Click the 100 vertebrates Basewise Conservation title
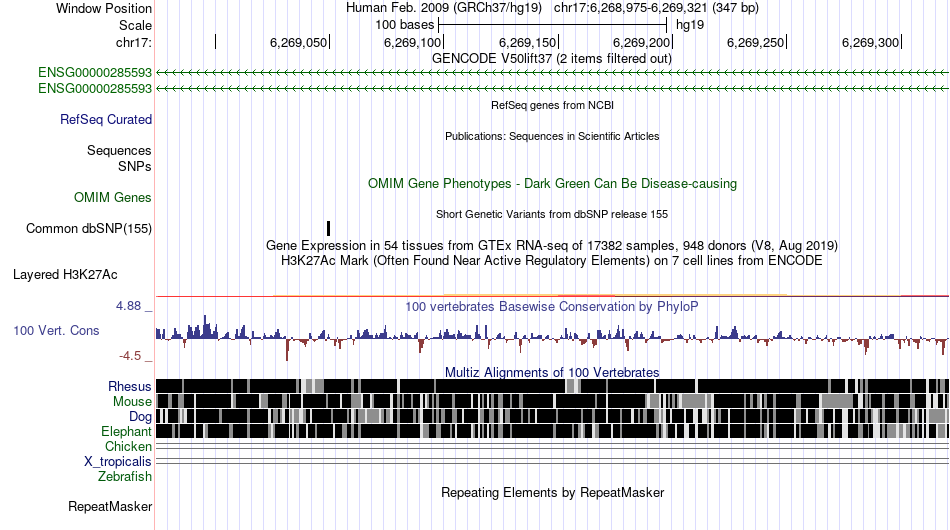 tap(552, 306)
